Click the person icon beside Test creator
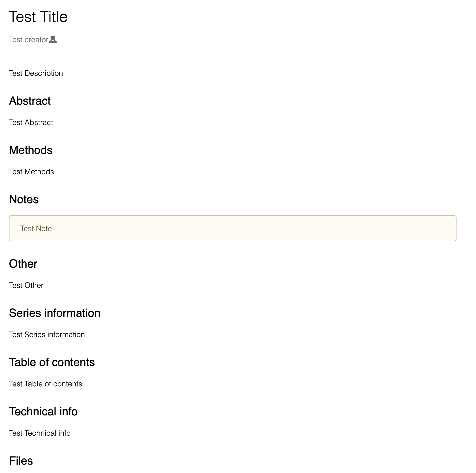 coord(53,40)
